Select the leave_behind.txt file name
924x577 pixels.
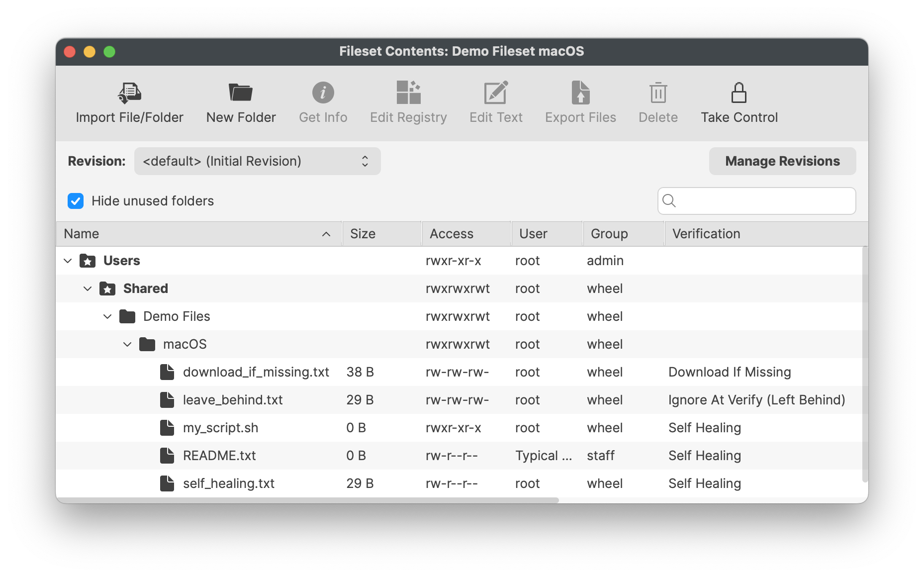click(233, 400)
